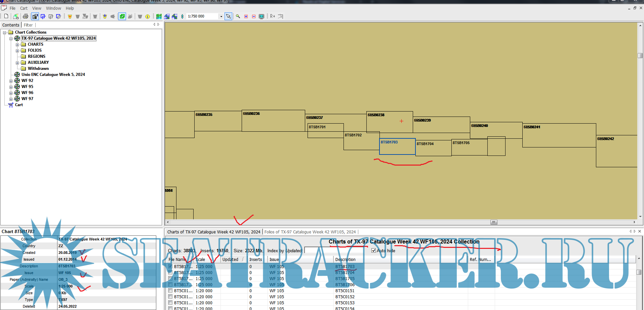Uncheck the Auto hide checkbox
The height and width of the screenshot is (310, 644).
[373, 251]
